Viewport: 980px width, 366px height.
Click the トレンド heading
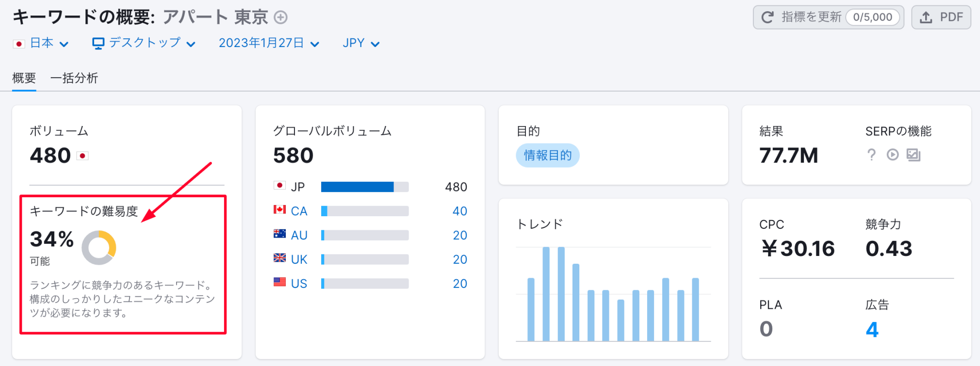pos(540,224)
